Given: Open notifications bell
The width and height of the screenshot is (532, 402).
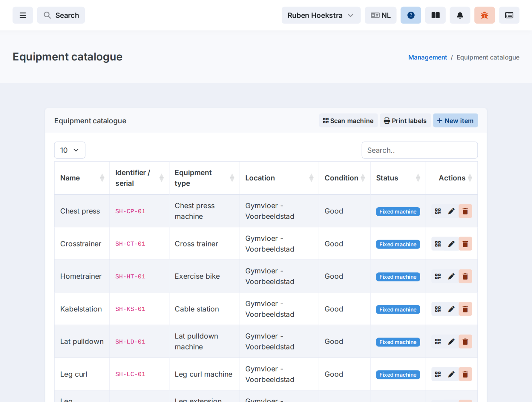Looking at the screenshot, I should (x=460, y=15).
